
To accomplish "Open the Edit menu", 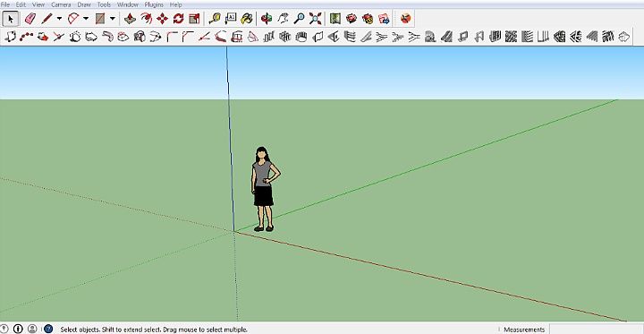I will pyautogui.click(x=21, y=5).
